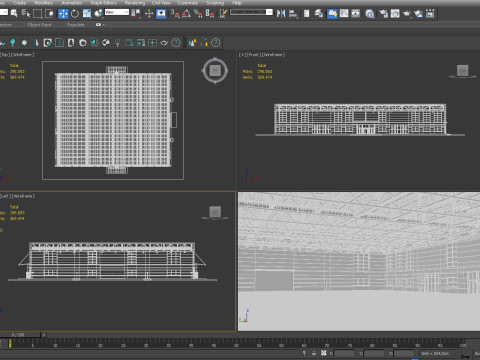Toggle Angle Snap
This screenshot has height=360, width=480.
(x=186, y=14)
